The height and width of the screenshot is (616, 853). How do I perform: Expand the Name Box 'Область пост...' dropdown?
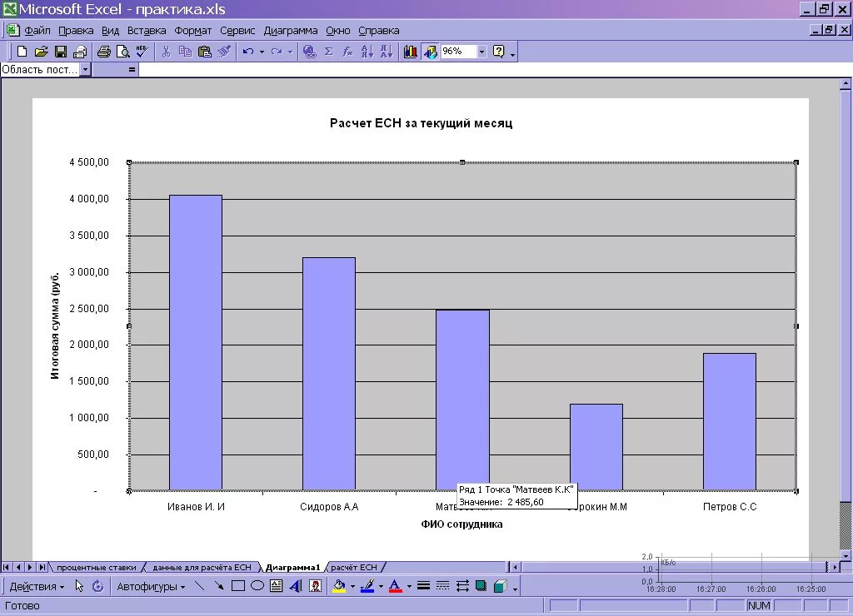(86, 70)
